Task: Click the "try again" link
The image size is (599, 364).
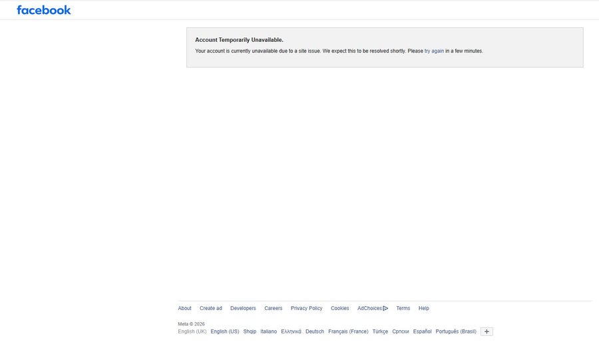Action: [434, 51]
